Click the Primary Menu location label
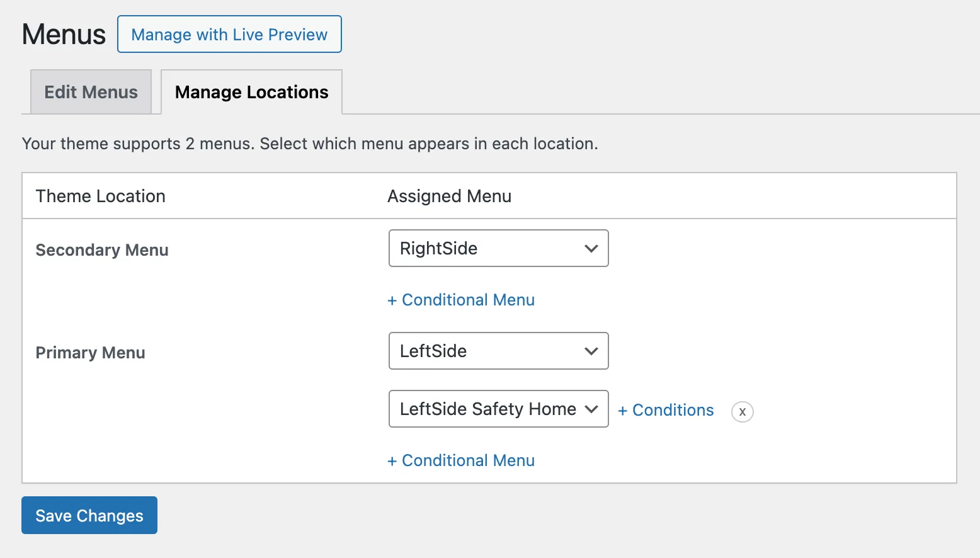This screenshot has height=558, width=980. tap(91, 353)
